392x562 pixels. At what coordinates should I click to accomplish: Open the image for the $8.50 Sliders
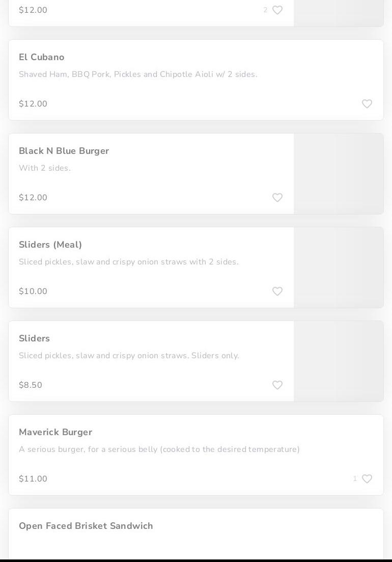tap(339, 361)
